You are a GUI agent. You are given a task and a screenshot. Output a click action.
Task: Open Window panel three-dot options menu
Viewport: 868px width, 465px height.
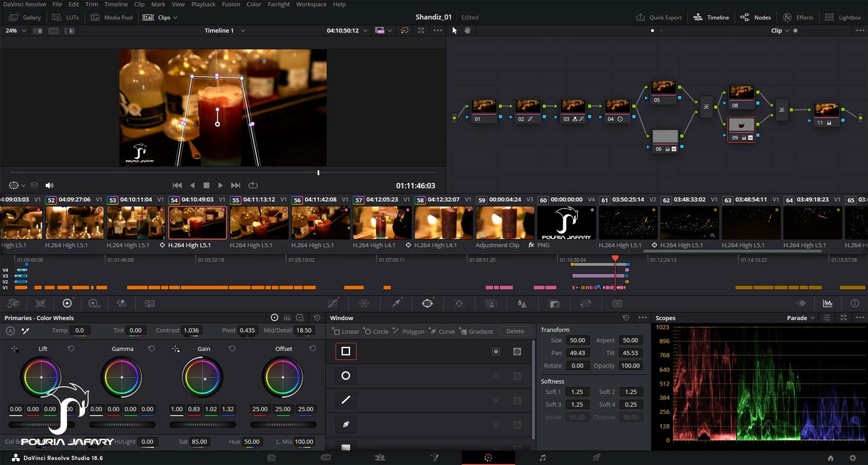pyautogui.click(x=643, y=318)
